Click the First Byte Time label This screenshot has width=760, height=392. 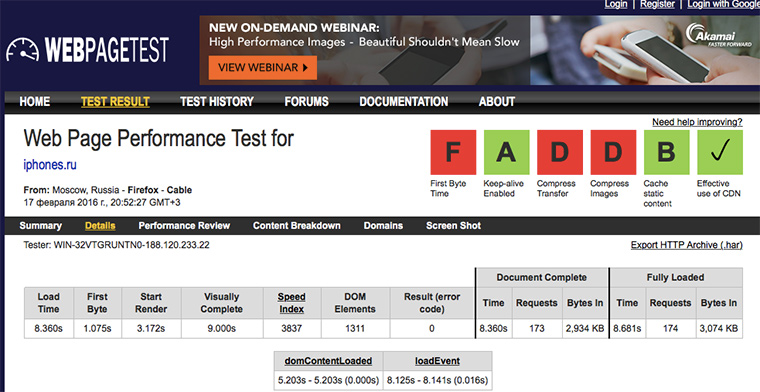coord(448,188)
